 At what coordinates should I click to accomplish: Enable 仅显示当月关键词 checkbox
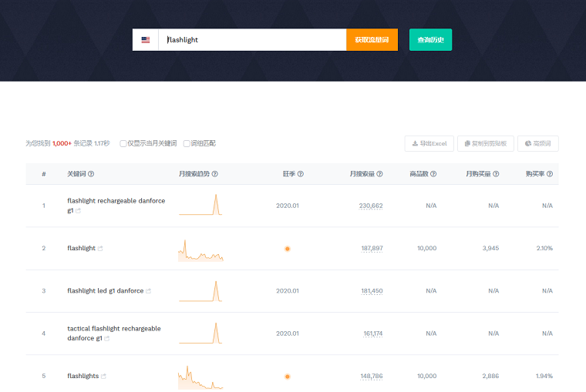[x=123, y=144]
